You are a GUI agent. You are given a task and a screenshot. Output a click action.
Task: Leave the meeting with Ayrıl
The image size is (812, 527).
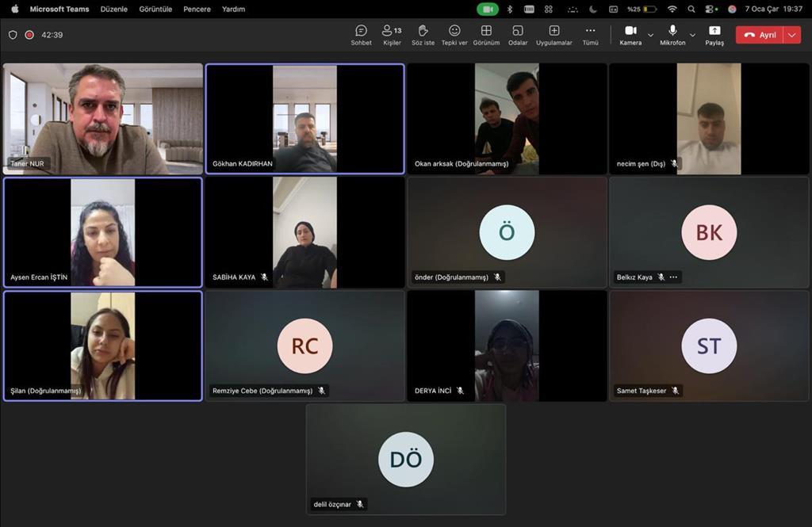click(x=760, y=35)
